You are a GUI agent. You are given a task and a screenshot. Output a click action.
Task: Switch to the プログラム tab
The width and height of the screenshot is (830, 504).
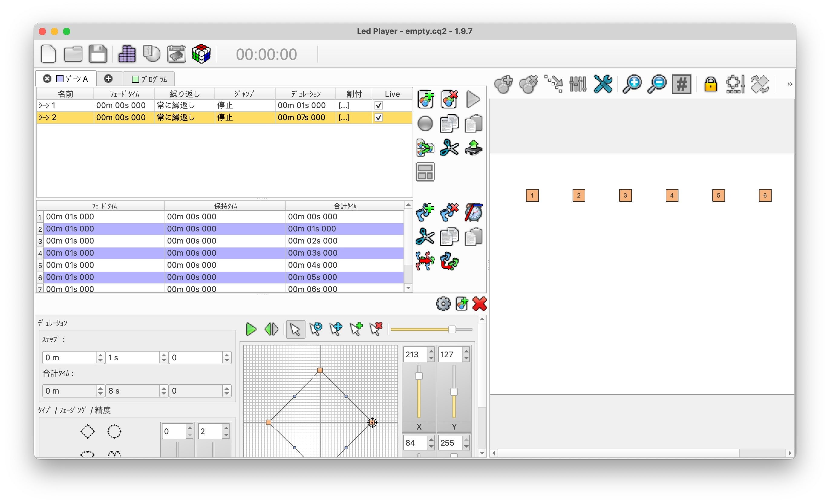tap(149, 79)
